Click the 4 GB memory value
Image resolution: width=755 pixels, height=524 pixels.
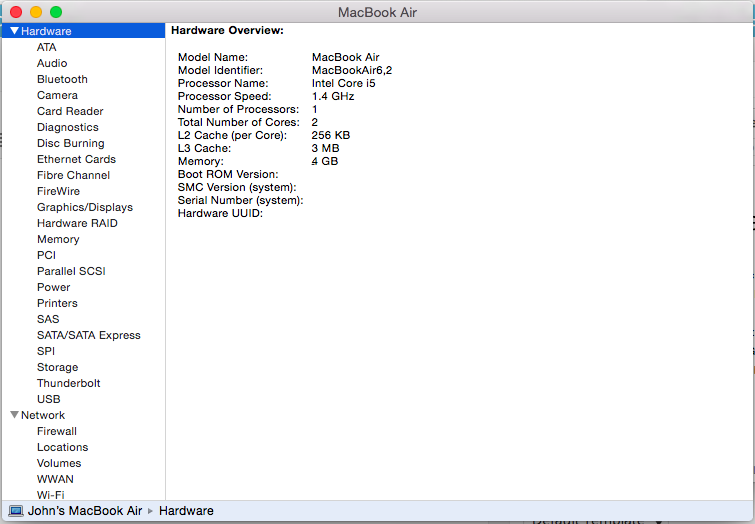[325, 161]
